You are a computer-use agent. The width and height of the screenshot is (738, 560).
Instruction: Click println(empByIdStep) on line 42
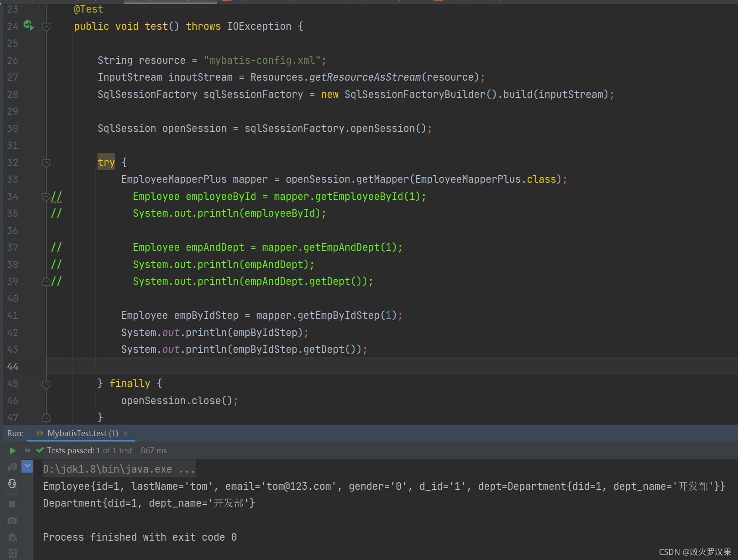[244, 332]
